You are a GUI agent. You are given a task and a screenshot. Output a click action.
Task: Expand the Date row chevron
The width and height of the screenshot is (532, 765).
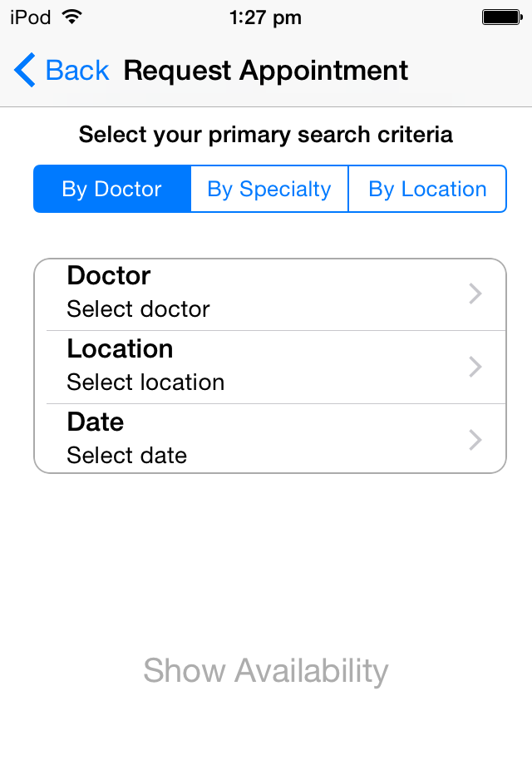(475, 440)
